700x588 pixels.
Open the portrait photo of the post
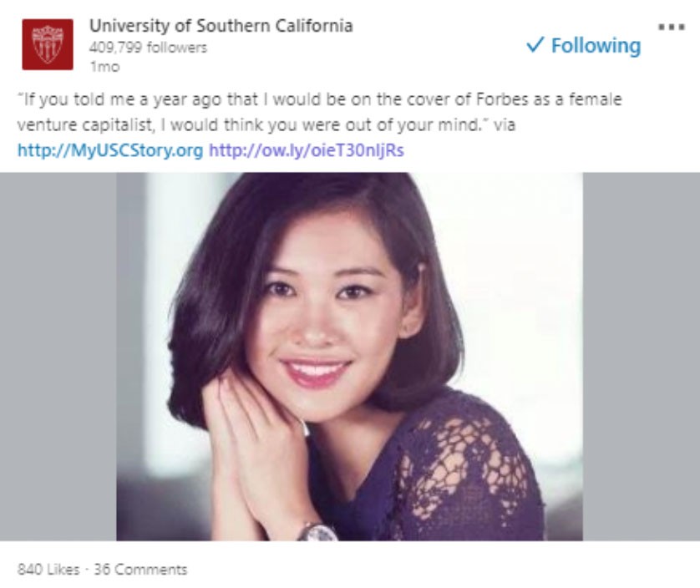point(349,356)
